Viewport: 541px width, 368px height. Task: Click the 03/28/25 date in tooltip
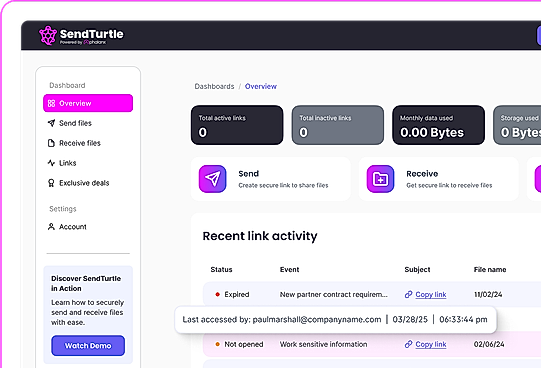coord(410,320)
